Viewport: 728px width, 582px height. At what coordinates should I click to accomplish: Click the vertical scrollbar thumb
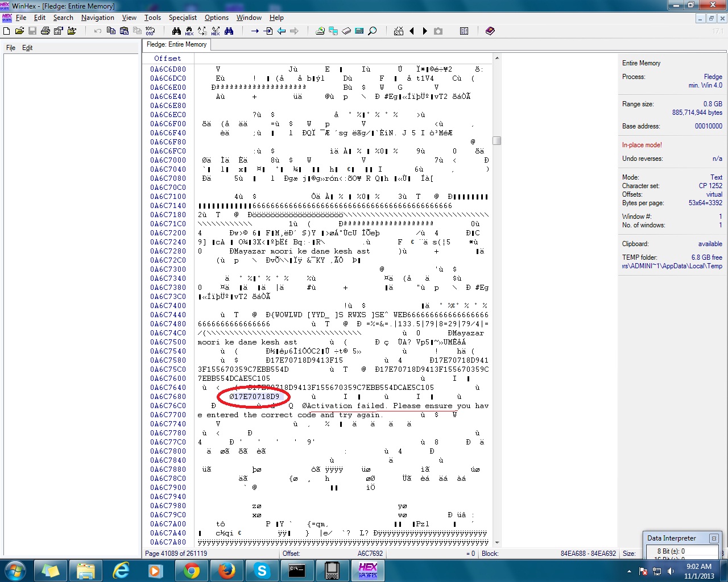(x=497, y=140)
